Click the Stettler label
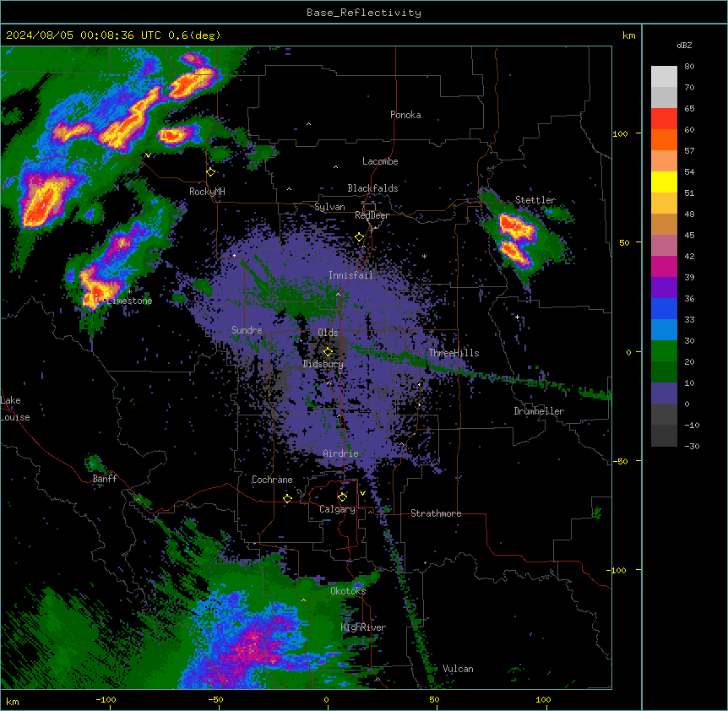This screenshot has width=728, height=711. (535, 200)
